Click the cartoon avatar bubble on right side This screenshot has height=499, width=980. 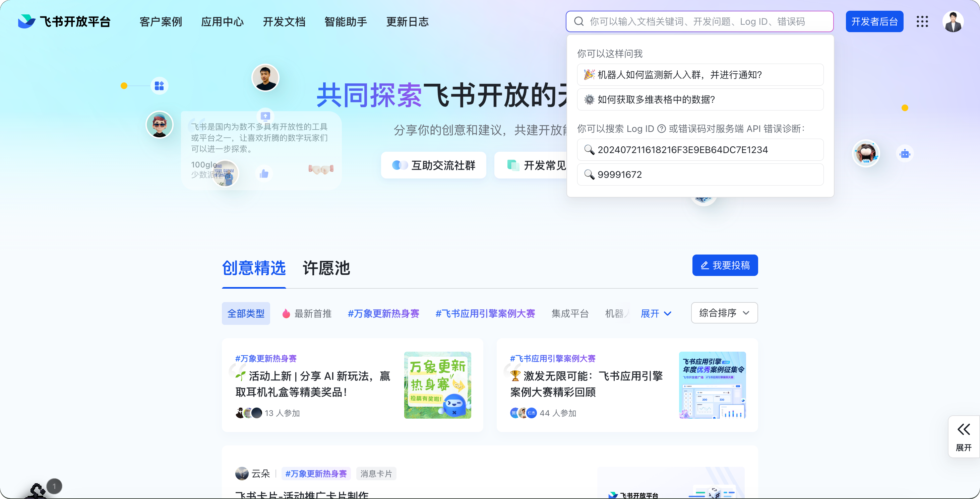866,153
